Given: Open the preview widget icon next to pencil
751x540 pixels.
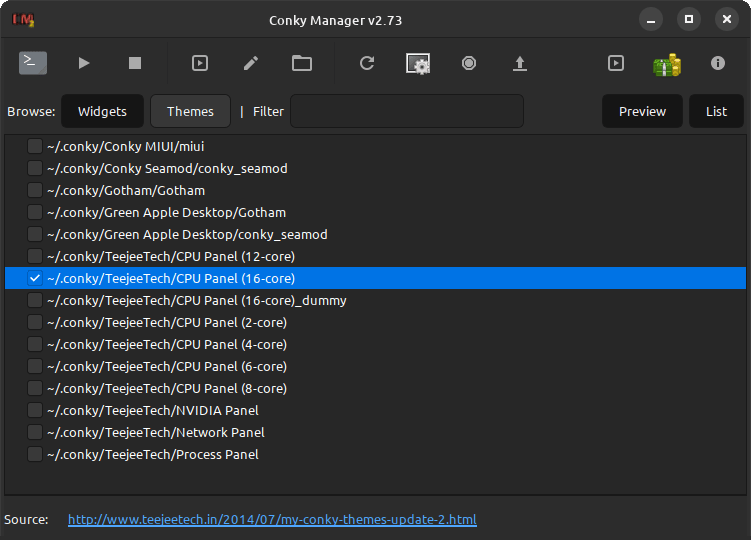Looking at the screenshot, I should coord(200,63).
